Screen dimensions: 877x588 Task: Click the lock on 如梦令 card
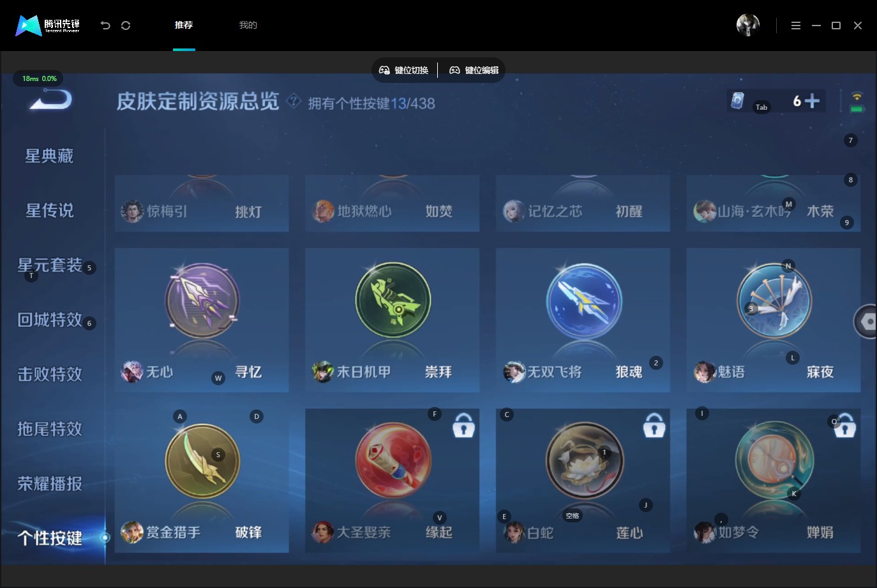(x=844, y=425)
